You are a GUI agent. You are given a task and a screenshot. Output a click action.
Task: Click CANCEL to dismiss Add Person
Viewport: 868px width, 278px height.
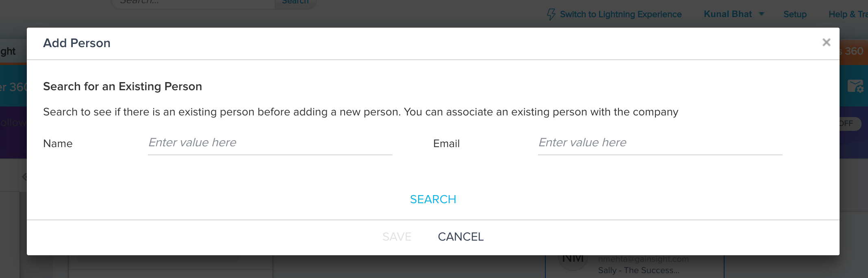coord(461,237)
